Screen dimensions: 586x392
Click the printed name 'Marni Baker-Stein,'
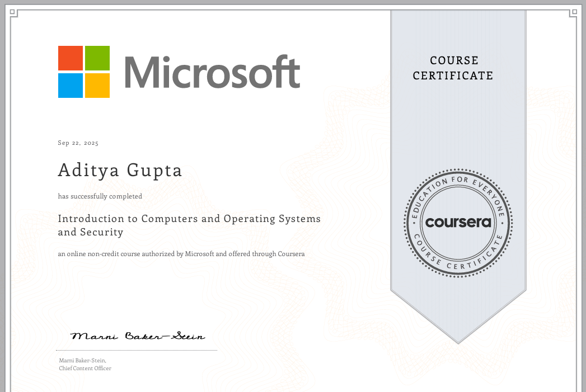coord(83,360)
